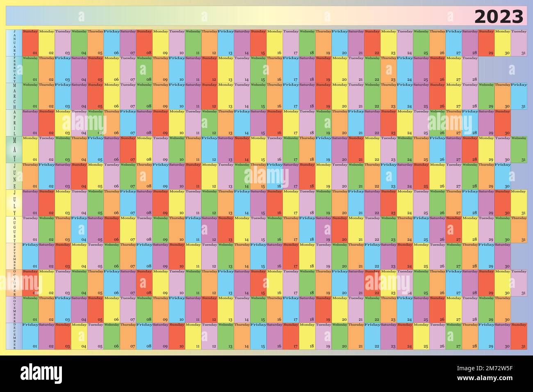Screen dimensions: 533x392
Task: Select the vertical NOVEMBER month label
Action: coord(14,309)
